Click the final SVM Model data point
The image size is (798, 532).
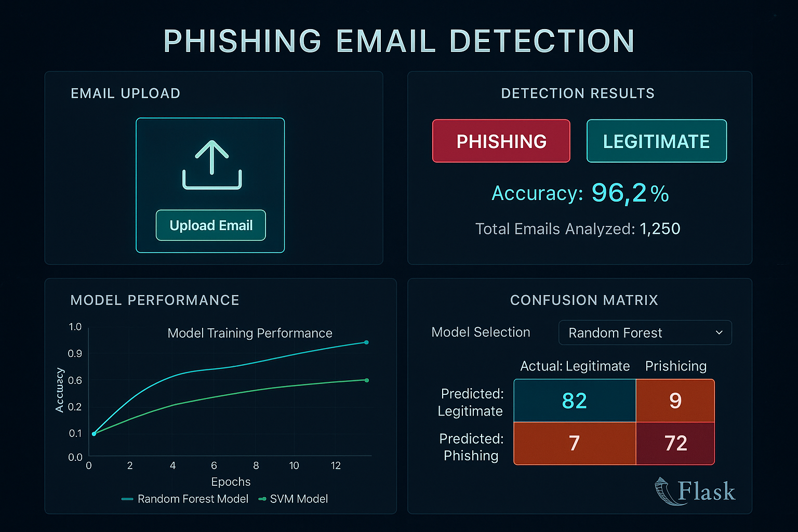point(366,380)
